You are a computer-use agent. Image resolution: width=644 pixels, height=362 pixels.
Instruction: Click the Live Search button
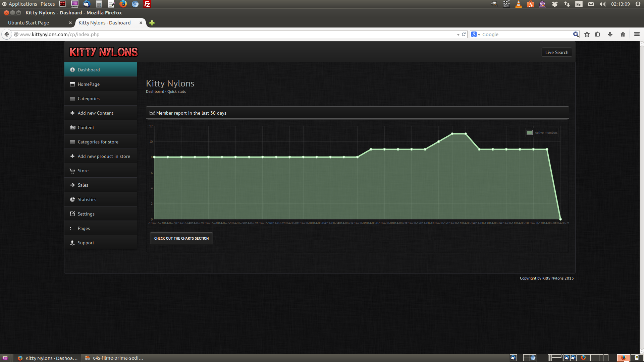point(556,52)
